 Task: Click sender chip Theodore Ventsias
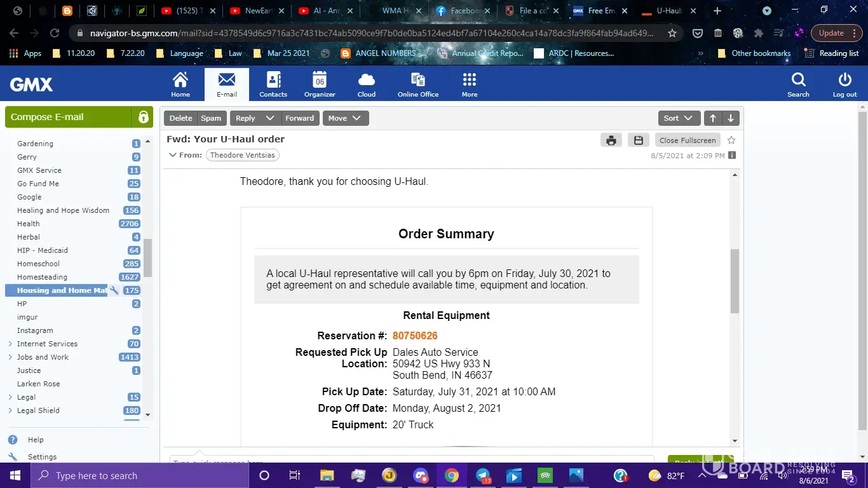tap(243, 155)
